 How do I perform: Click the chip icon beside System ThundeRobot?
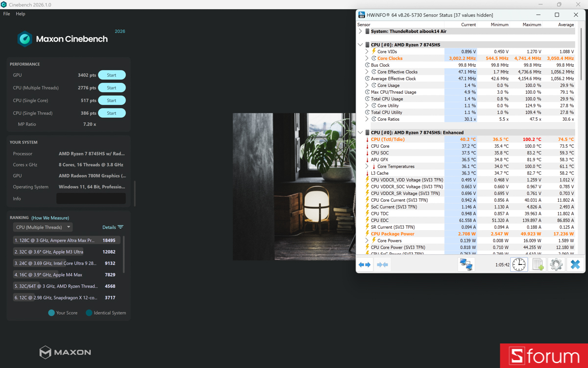pos(367,31)
